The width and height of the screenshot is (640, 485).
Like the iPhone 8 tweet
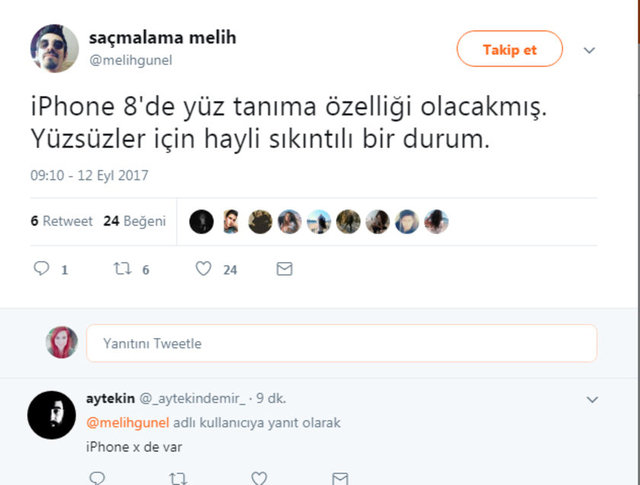tap(203, 269)
